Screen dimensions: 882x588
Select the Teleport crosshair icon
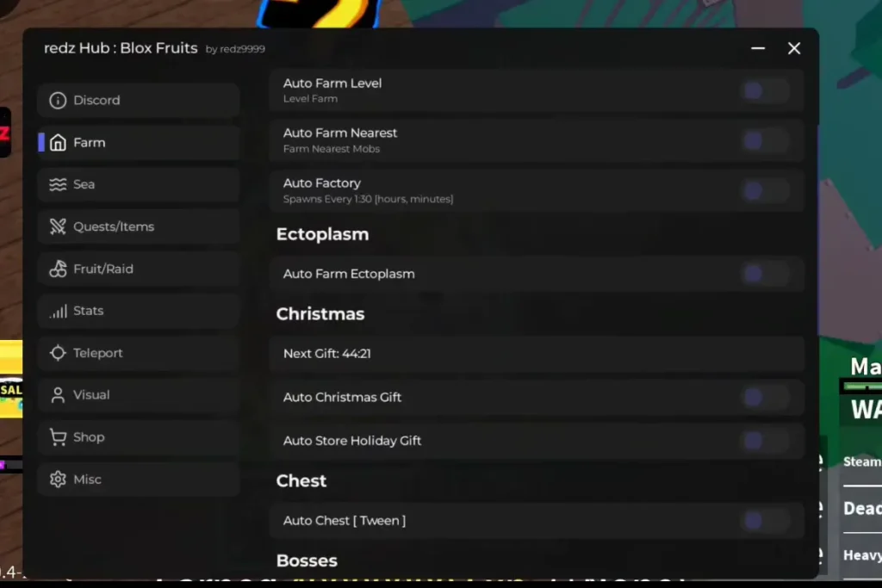click(x=58, y=353)
